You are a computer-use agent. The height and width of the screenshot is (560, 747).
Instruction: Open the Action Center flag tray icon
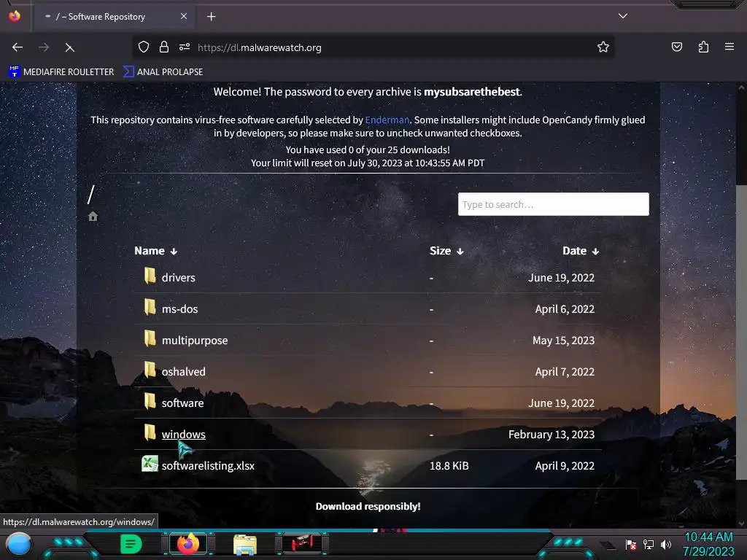point(631,545)
